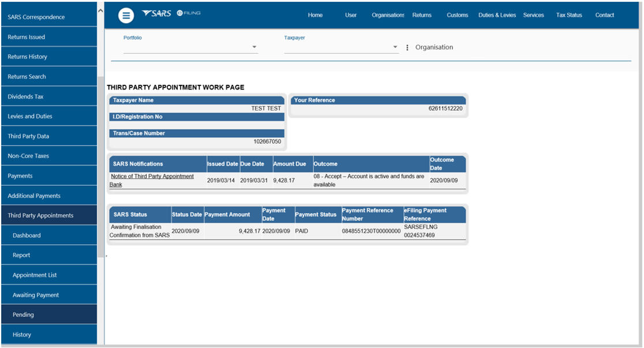The image size is (644, 348).
Task: Select Awaiting Payment in sidebar
Action: (36, 295)
